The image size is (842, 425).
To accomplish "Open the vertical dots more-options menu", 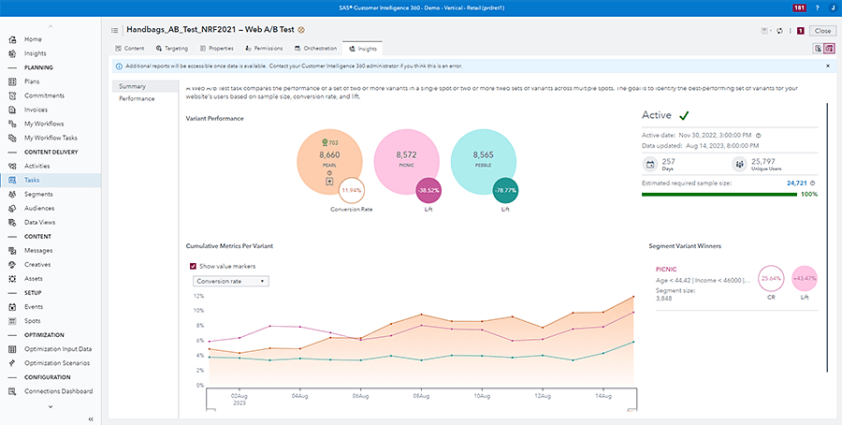I will tap(790, 31).
